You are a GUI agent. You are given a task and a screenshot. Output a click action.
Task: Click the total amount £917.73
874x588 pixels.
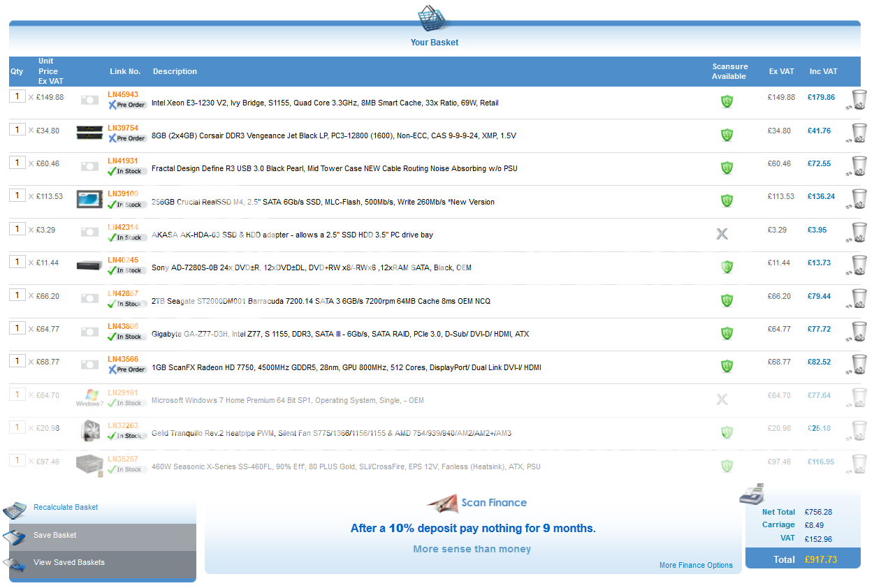[x=821, y=559]
